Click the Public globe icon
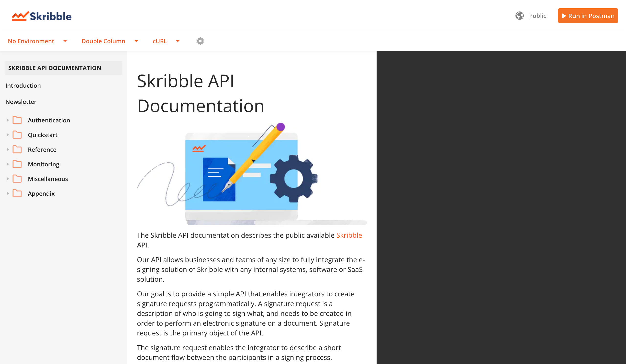 click(519, 16)
